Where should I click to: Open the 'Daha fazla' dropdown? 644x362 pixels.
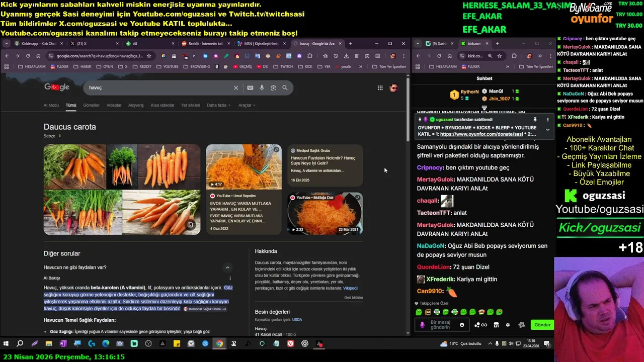coord(219,105)
